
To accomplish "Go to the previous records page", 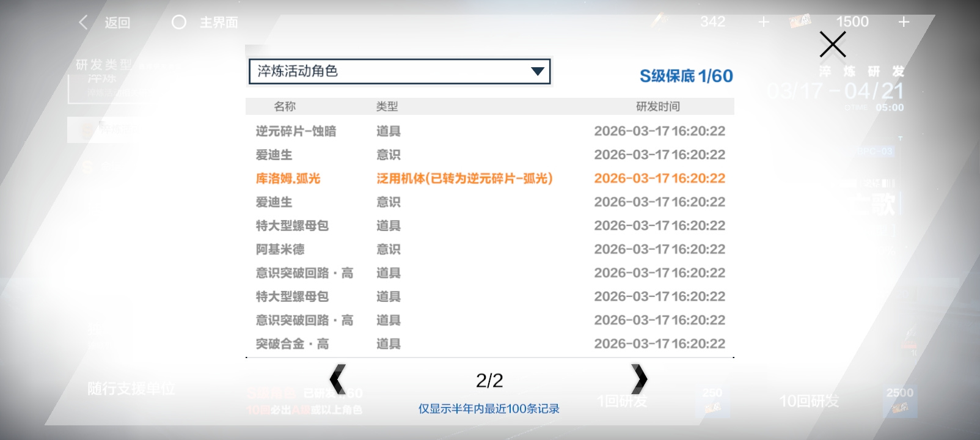I will (x=337, y=380).
